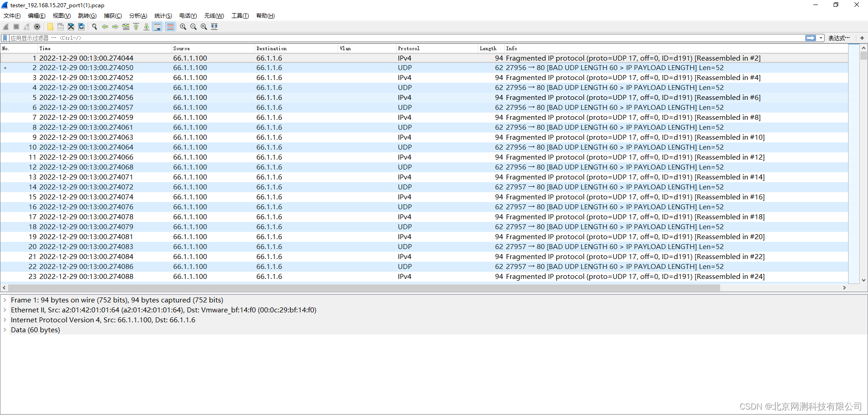The height and width of the screenshot is (415, 868).
Task: Click the stop capture square icon
Action: pos(16,27)
